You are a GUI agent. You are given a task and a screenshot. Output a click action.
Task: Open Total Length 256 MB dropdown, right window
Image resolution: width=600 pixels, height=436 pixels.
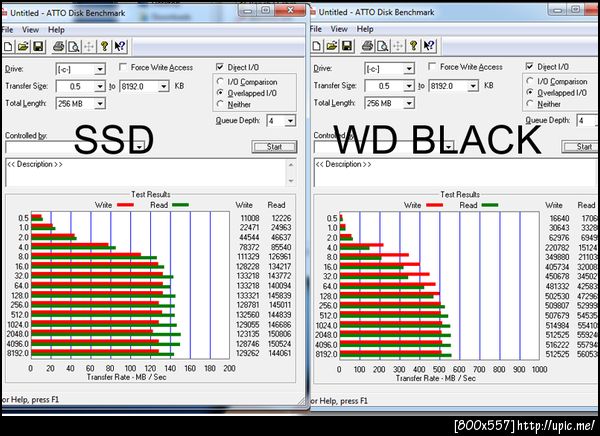click(409, 103)
